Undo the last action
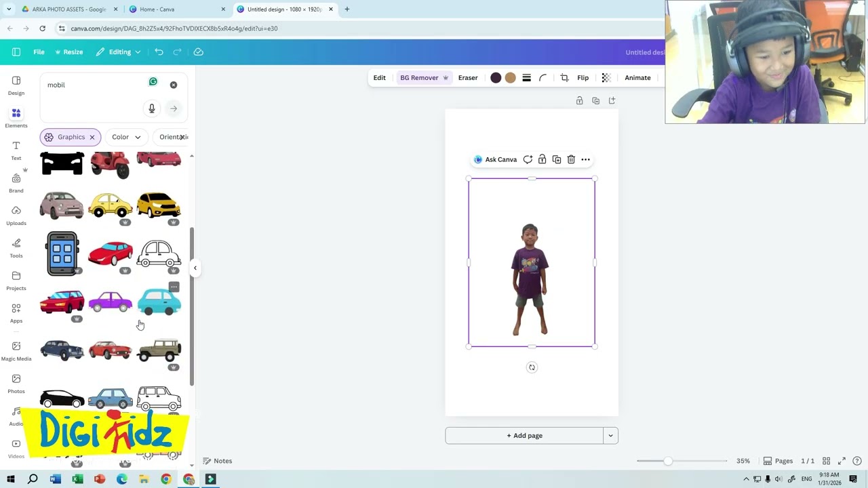 (159, 52)
